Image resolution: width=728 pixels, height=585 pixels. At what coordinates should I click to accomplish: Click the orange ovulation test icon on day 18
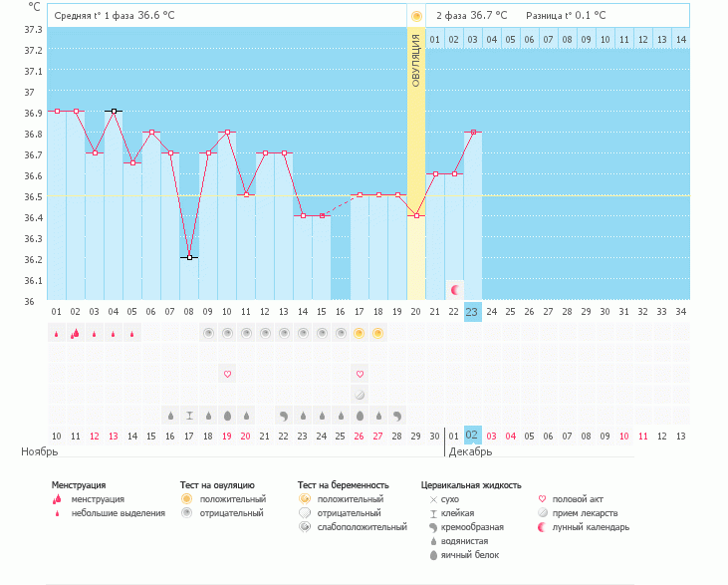(x=378, y=333)
